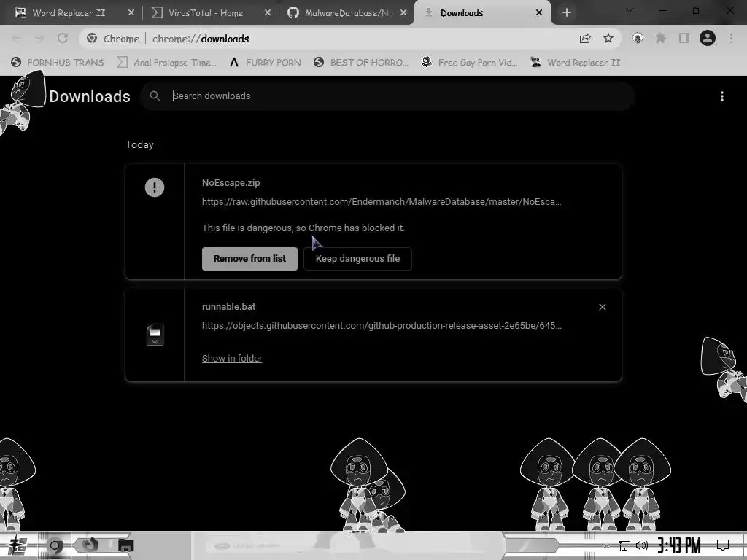This screenshot has width=747, height=560.
Task: Open the Downloads page more-actions menu
Action: coord(722,96)
